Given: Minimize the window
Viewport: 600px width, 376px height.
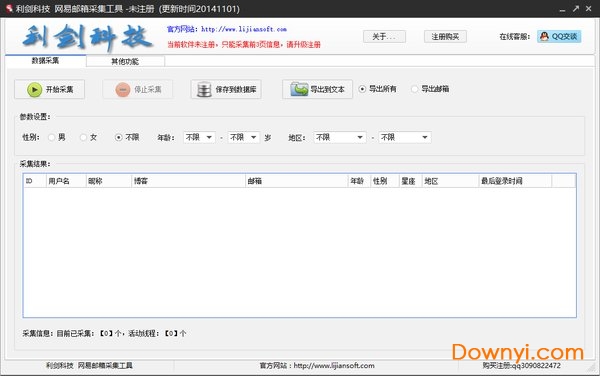Looking at the screenshot, I should coord(562,9).
